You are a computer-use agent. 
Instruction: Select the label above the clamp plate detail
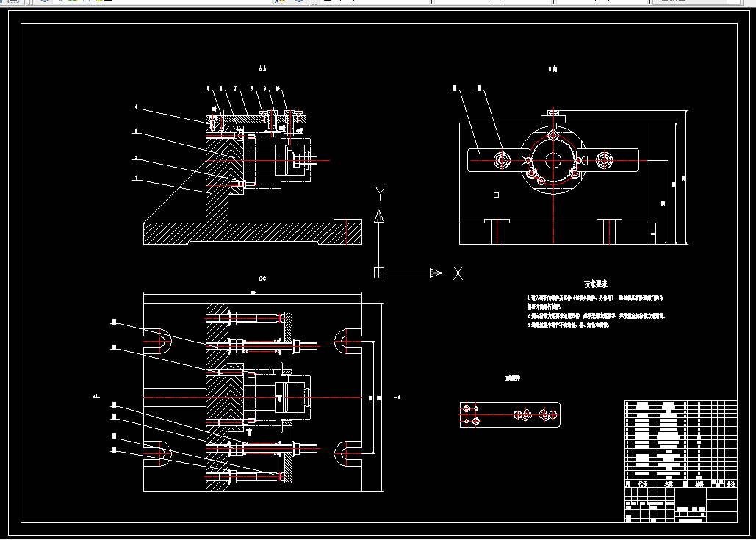pyautogui.click(x=513, y=378)
